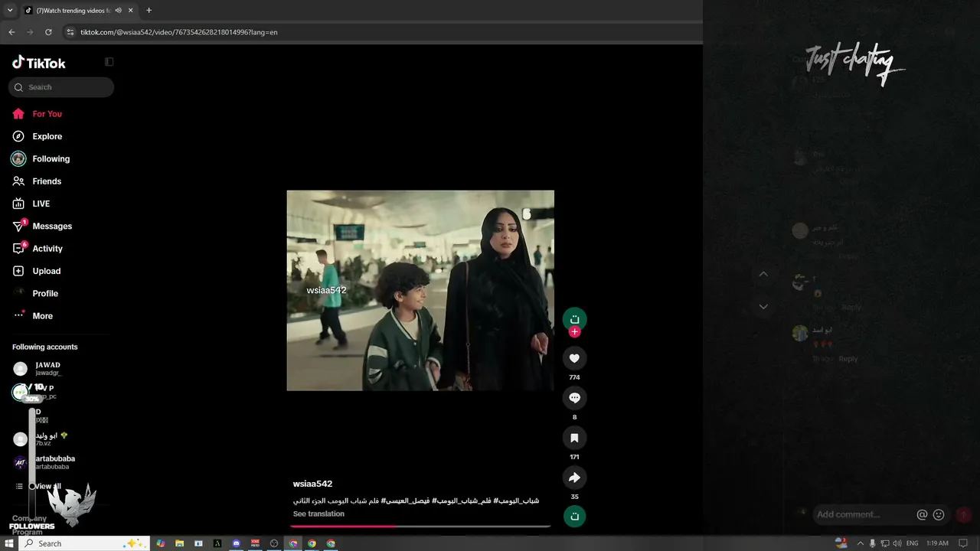Open the Windows Start menu
Screen dimensions: 980x551
(9, 543)
